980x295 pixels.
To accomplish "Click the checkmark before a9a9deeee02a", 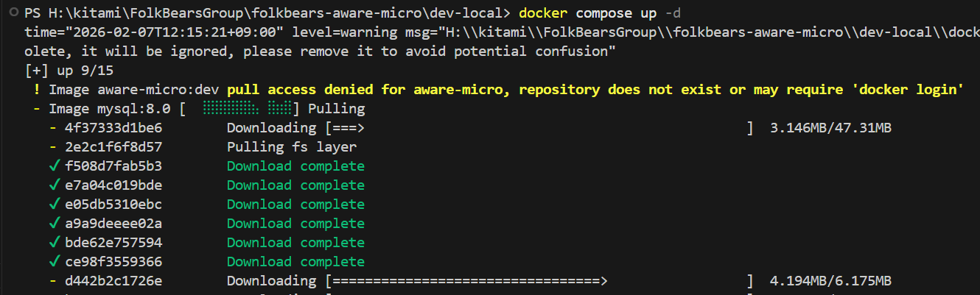I will coord(54,224).
